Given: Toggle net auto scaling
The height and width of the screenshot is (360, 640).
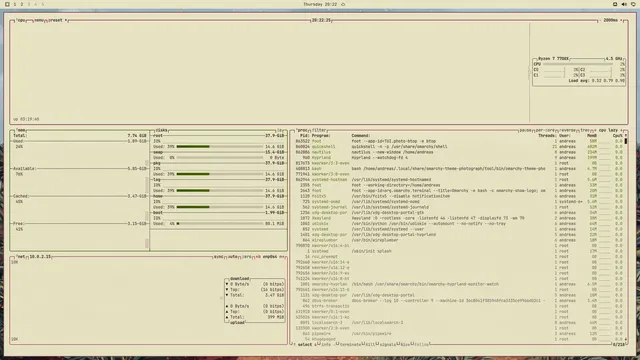Looking at the screenshot, I should click(x=233, y=257).
